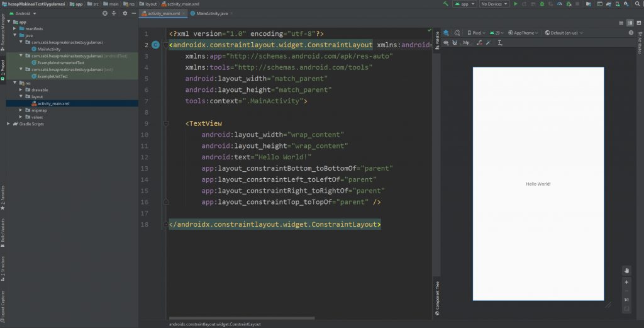Click the class gutter icon on line 2

[155, 45]
